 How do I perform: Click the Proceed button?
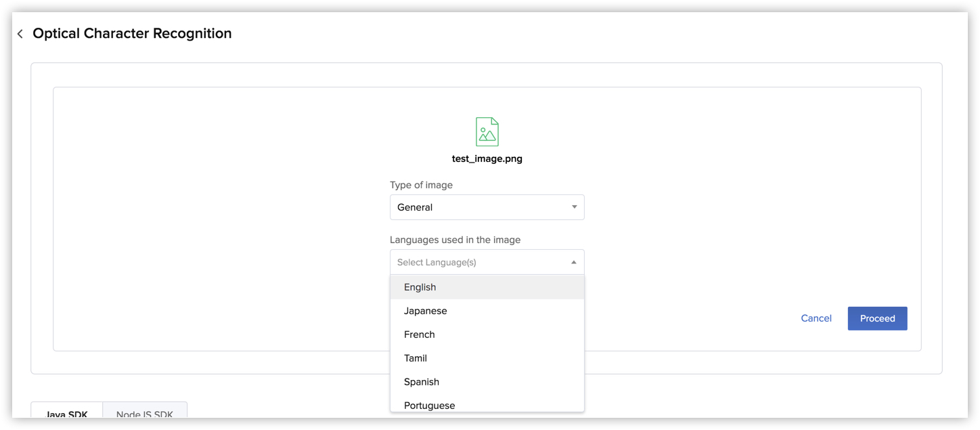(877, 318)
